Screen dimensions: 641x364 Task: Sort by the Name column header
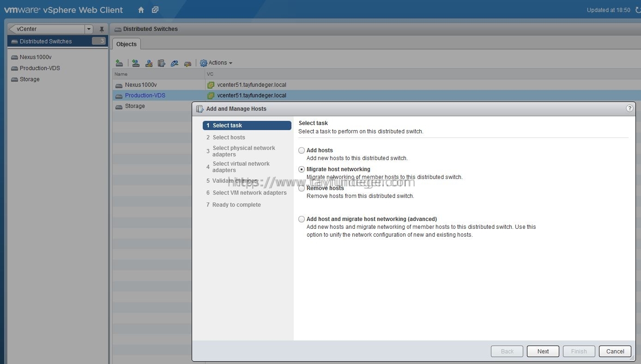click(x=158, y=74)
